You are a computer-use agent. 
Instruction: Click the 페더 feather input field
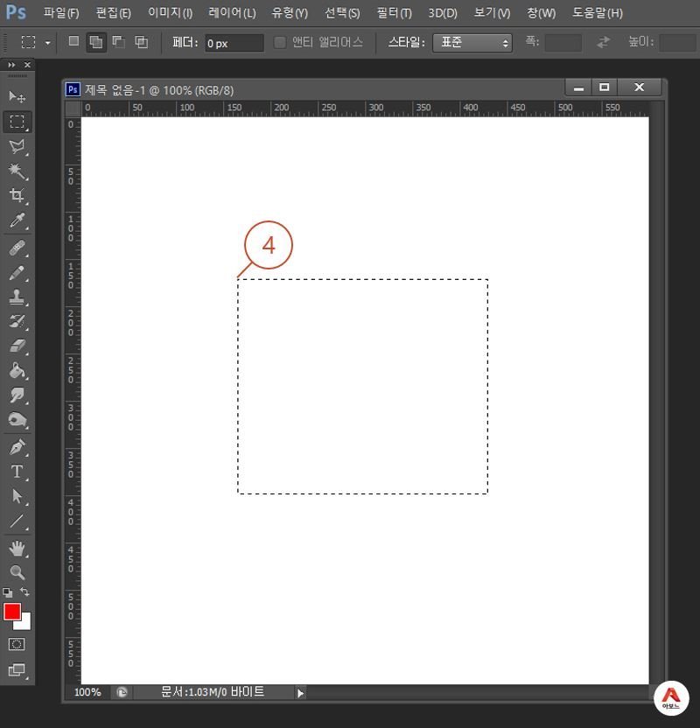pyautogui.click(x=234, y=43)
